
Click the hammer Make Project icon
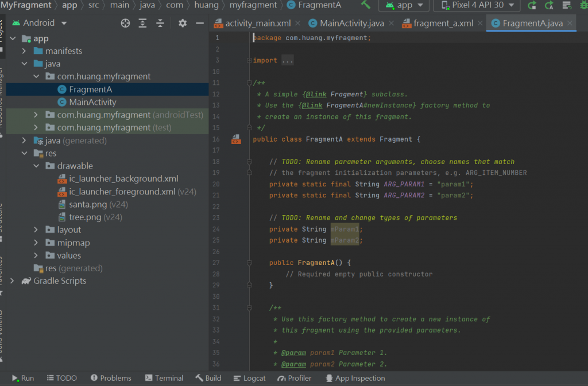click(x=366, y=5)
